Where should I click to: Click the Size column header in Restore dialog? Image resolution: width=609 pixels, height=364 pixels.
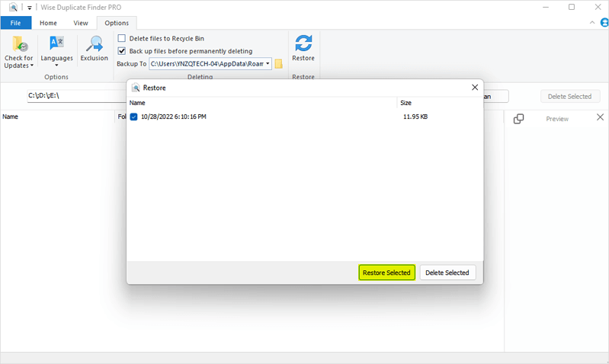405,103
